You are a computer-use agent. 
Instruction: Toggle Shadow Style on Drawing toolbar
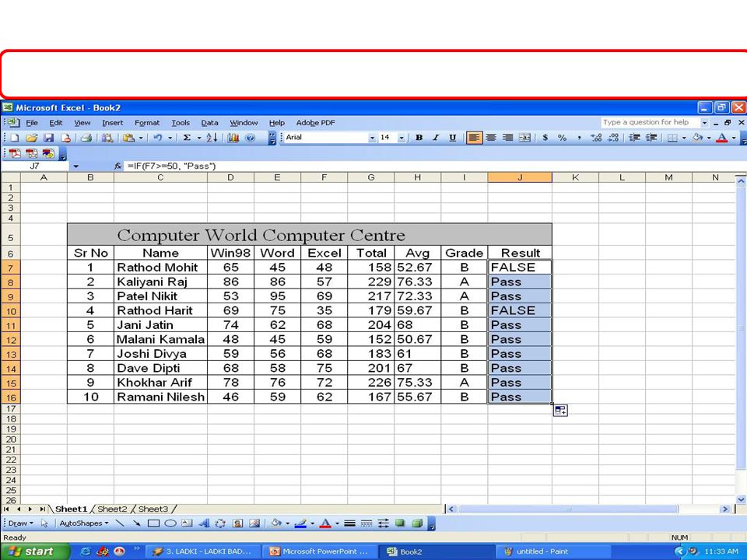(x=400, y=523)
